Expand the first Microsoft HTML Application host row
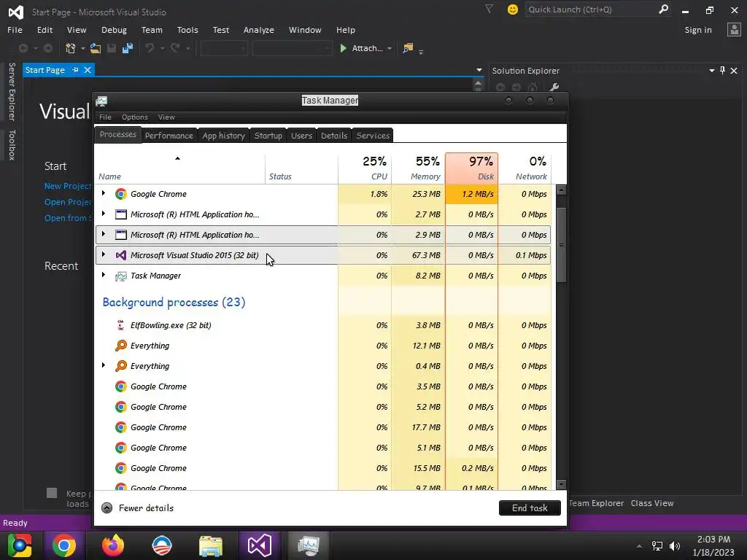Image resolution: width=747 pixels, height=560 pixels. pyautogui.click(x=104, y=214)
